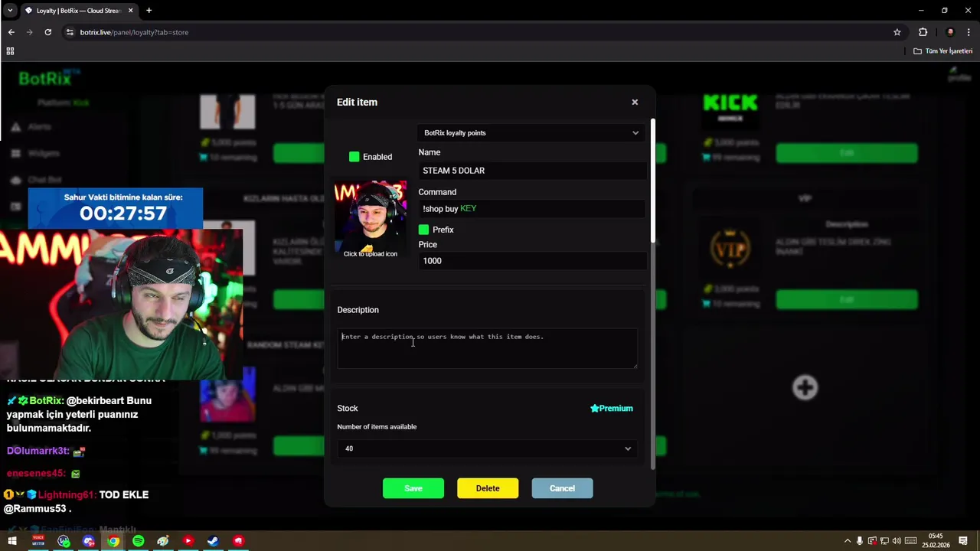Close the Edit item dialog
The width and height of the screenshot is (980, 551).
635,102
